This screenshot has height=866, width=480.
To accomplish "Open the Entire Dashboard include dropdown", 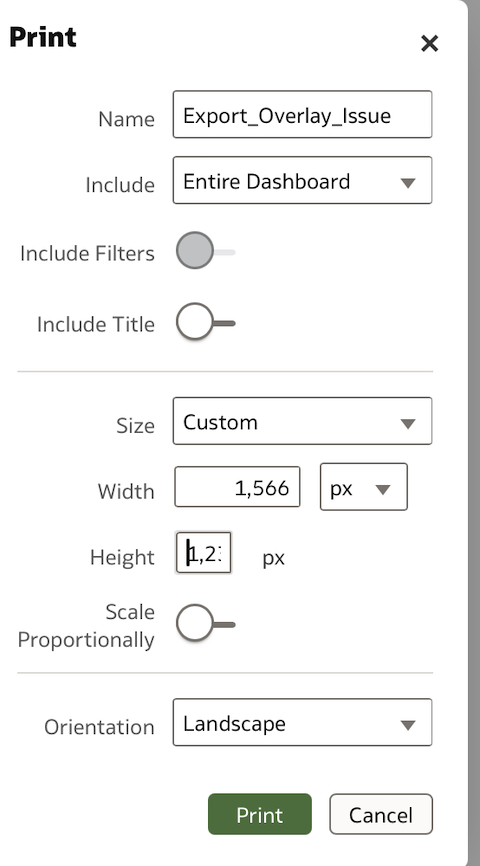I will 302,181.
